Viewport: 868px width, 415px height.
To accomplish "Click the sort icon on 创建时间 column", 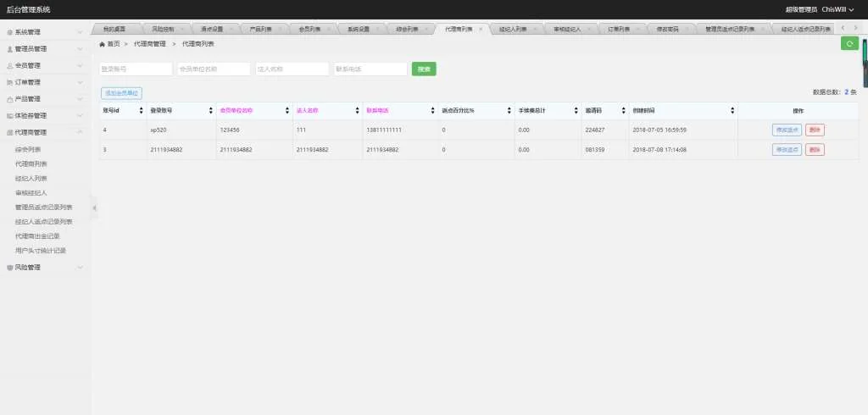I will (732, 111).
